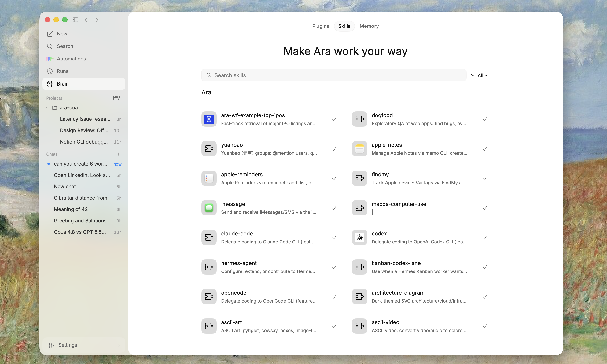Screen dimensions: 607x364
Task: Click the claude-code skill icon
Action: pos(209,237)
